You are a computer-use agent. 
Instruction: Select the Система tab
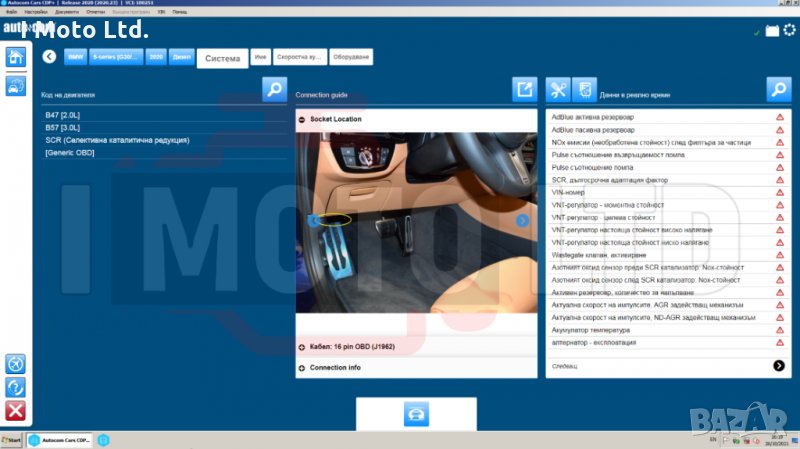(222, 59)
